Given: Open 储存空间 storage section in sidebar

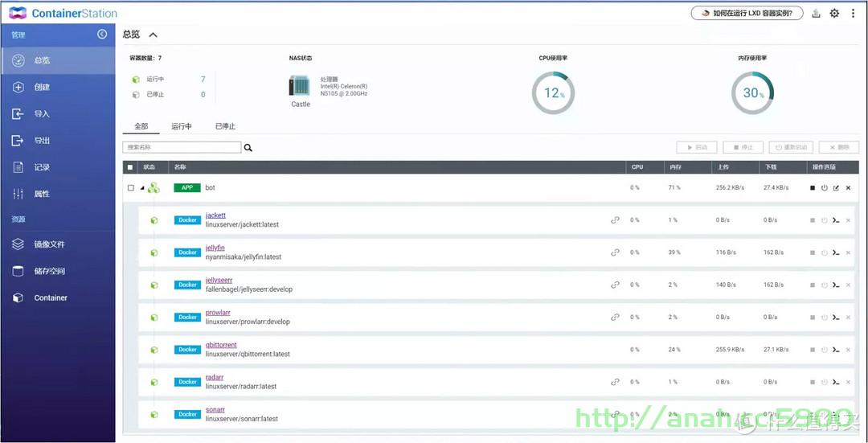Looking at the screenshot, I should pos(58,271).
